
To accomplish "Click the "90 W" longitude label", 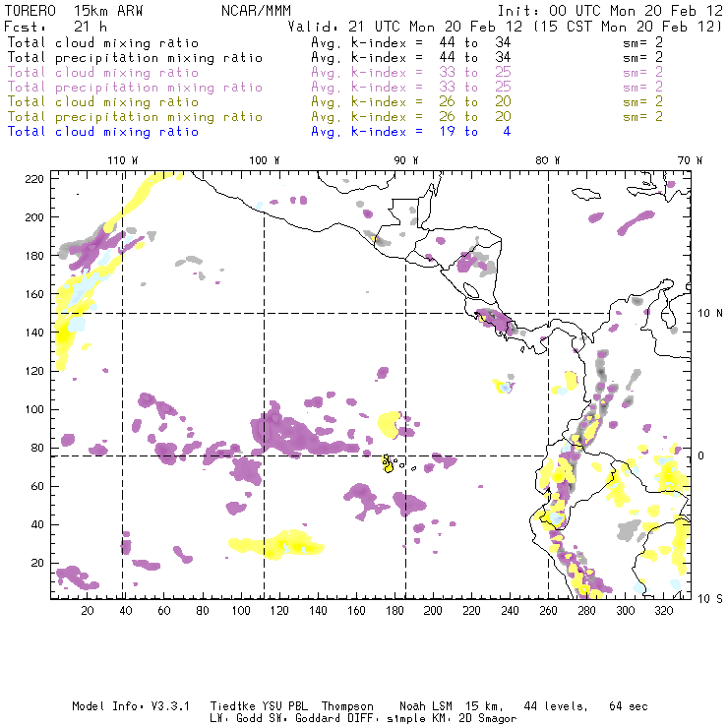I will pos(405,160).
